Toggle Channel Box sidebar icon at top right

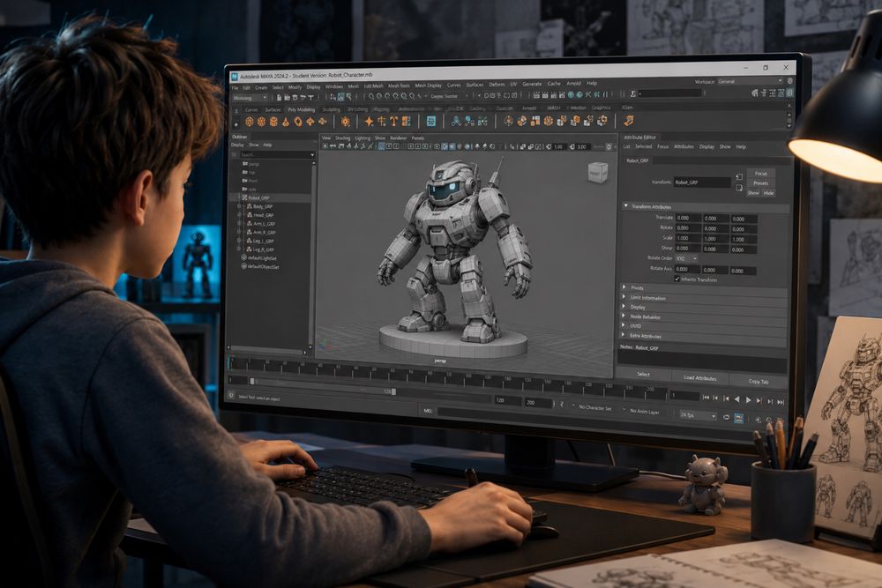click(x=789, y=93)
